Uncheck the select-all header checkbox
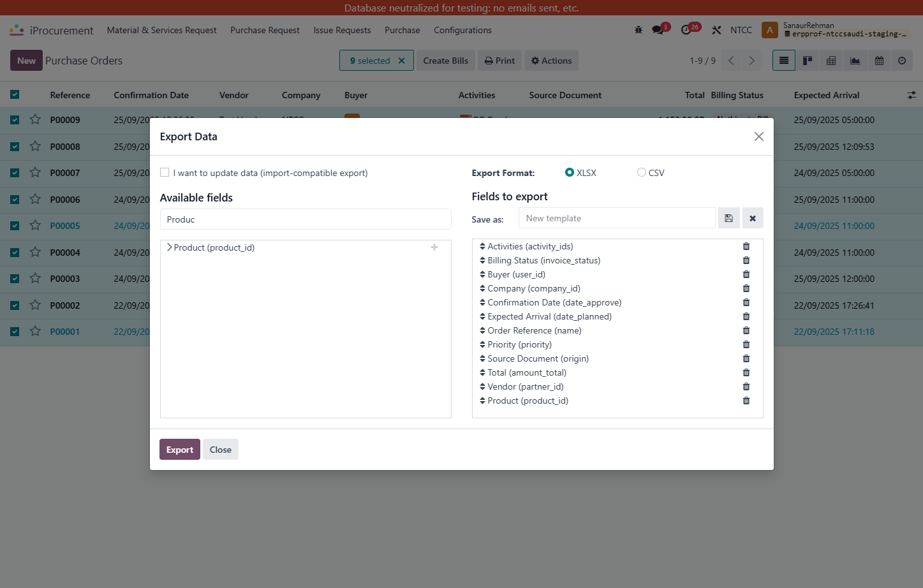The width and height of the screenshot is (923, 588). (15, 94)
